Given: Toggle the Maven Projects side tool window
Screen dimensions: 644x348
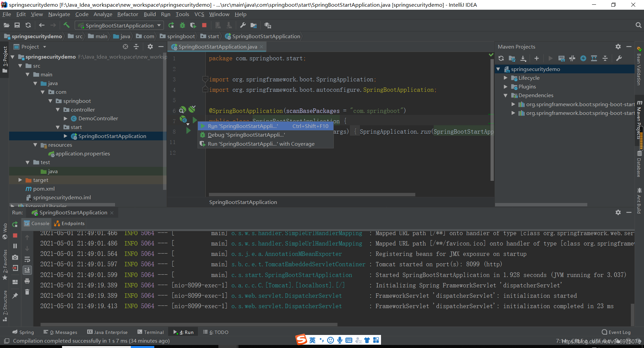Looking at the screenshot, I should (x=639, y=120).
